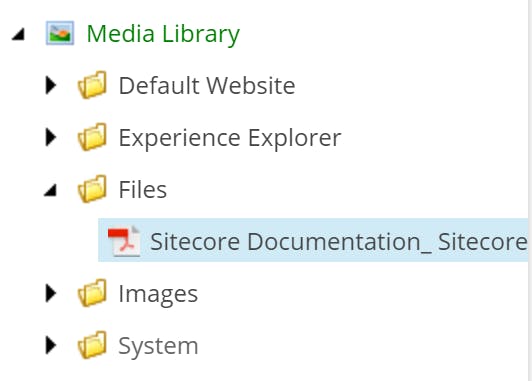532x381 pixels.
Task: Select the Default Website item
Action: pos(207,85)
